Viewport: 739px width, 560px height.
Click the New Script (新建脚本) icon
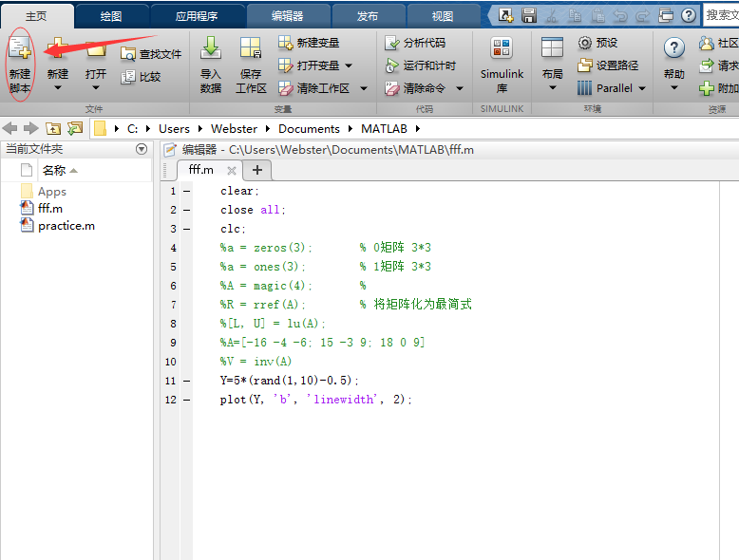pos(20,49)
